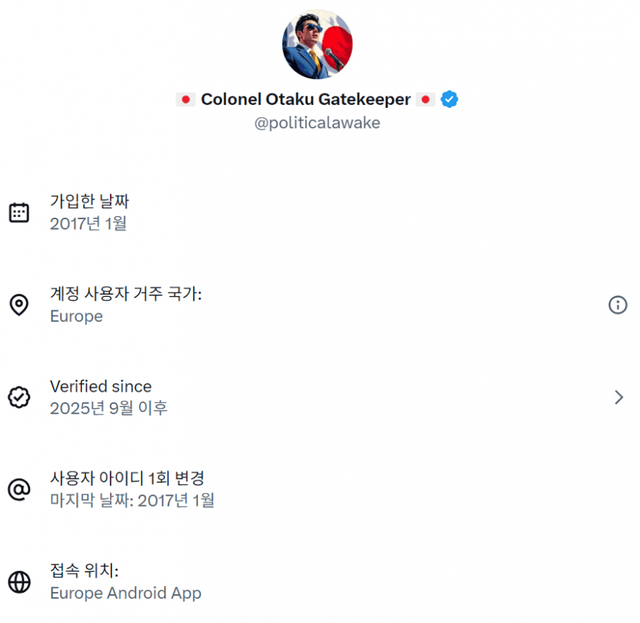Image resolution: width=640 pixels, height=623 pixels.
Task: Open the Verified since row
Action: [101, 386]
